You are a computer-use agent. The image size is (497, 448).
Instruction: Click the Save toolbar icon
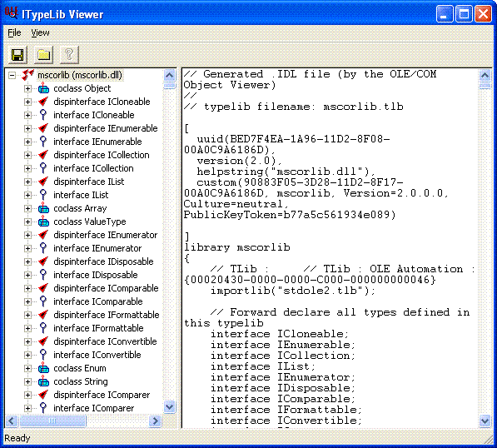(17, 55)
